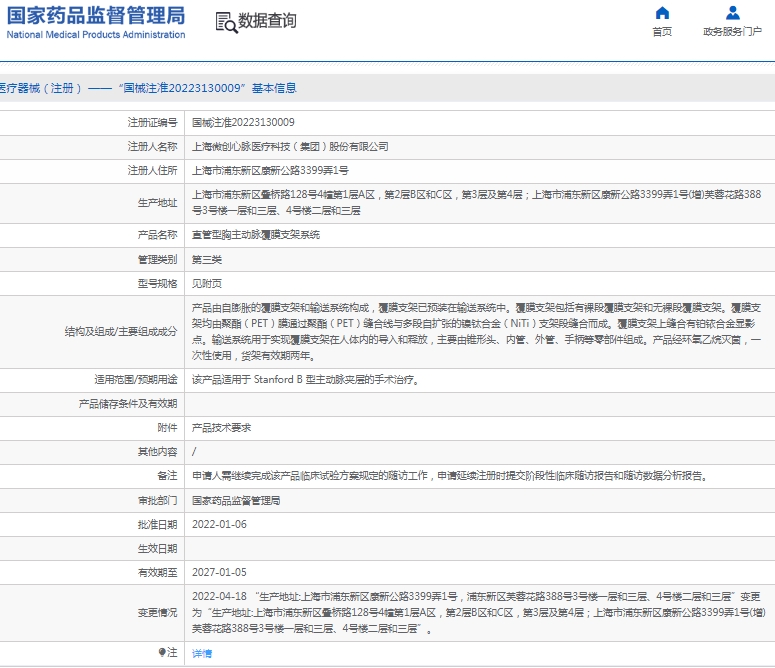This screenshot has height=668, width=775.
Task: Select address 上海市浦东新区康新公路3399弄1号
Action: click(270, 170)
